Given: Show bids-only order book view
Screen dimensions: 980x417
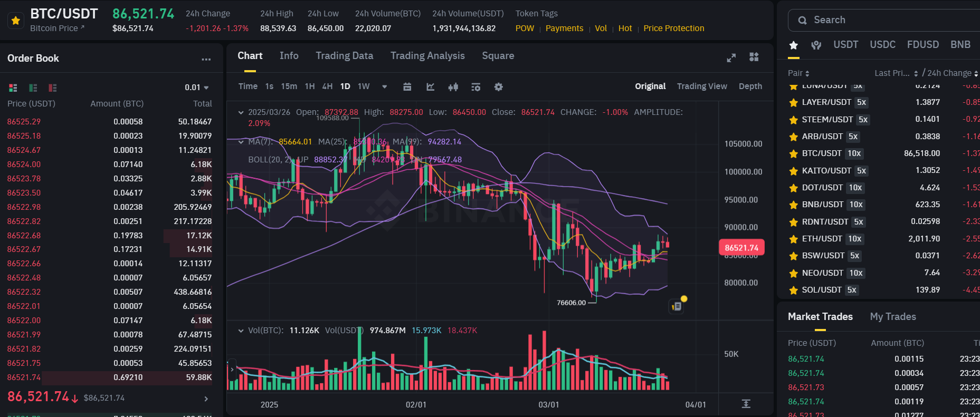Looking at the screenshot, I should (x=33, y=88).
